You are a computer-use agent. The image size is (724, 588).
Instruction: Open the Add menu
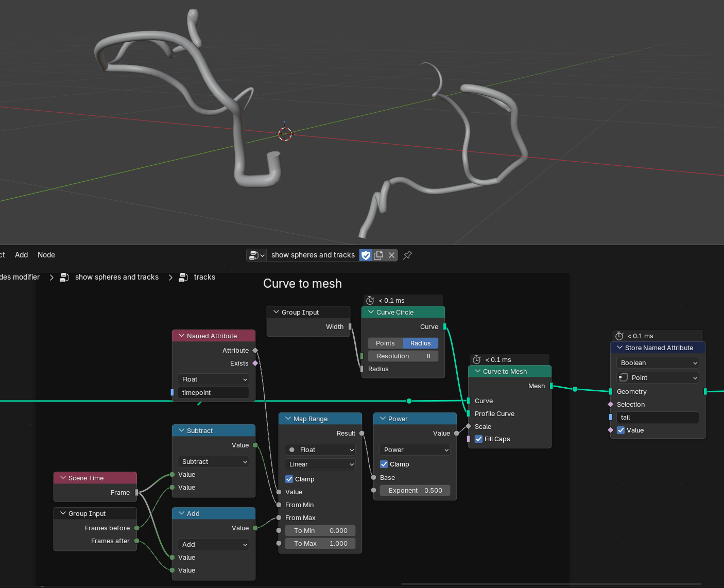click(x=22, y=255)
